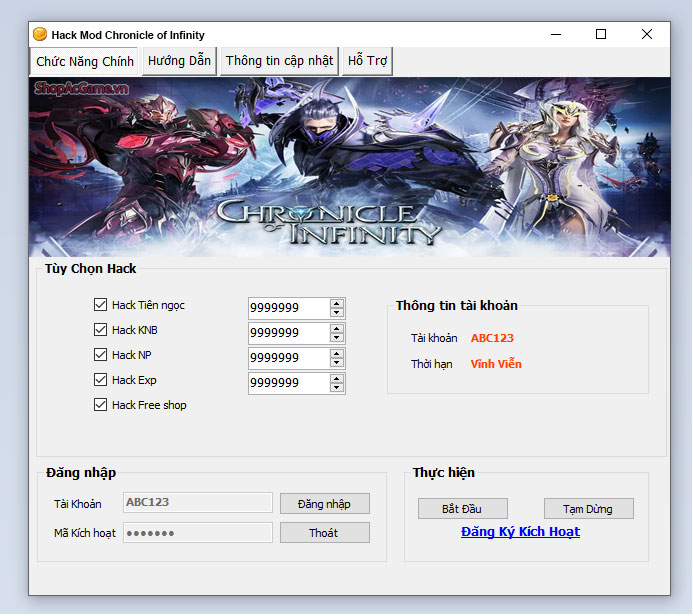Open the Chức Năng Chính tab

point(85,61)
